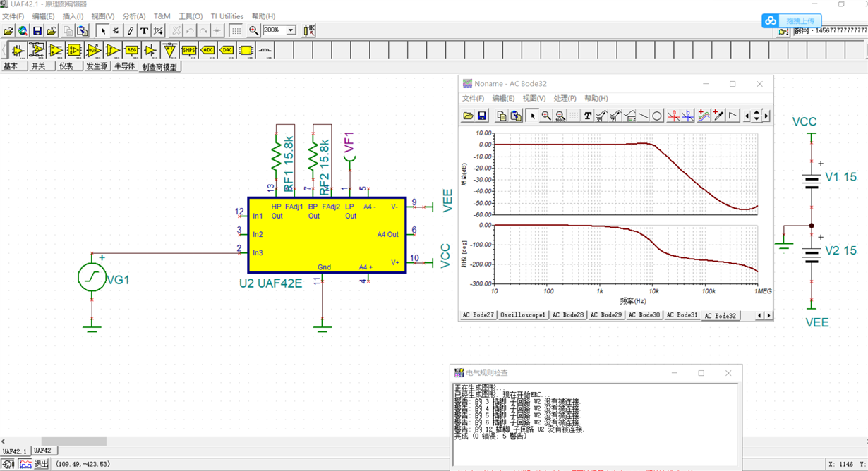Click the horizontal scrollbar thumb of schematic
Viewport: 868px width, 471px height.
click(x=73, y=441)
